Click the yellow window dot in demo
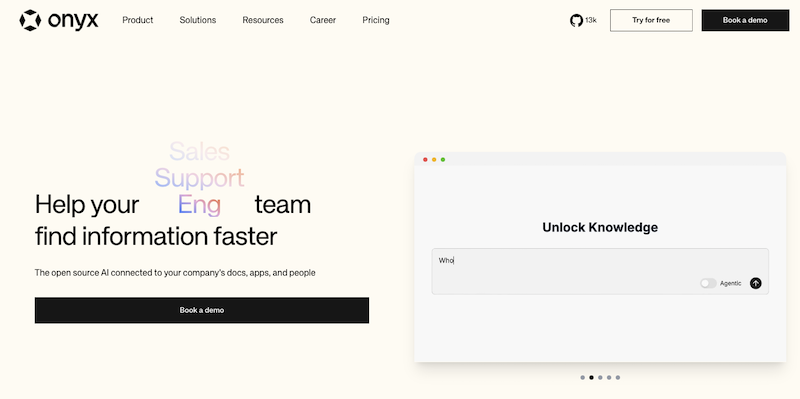 [x=434, y=160]
